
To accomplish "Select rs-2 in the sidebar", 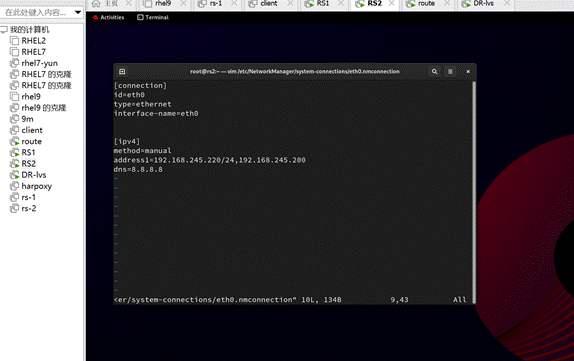I will click(x=29, y=209).
